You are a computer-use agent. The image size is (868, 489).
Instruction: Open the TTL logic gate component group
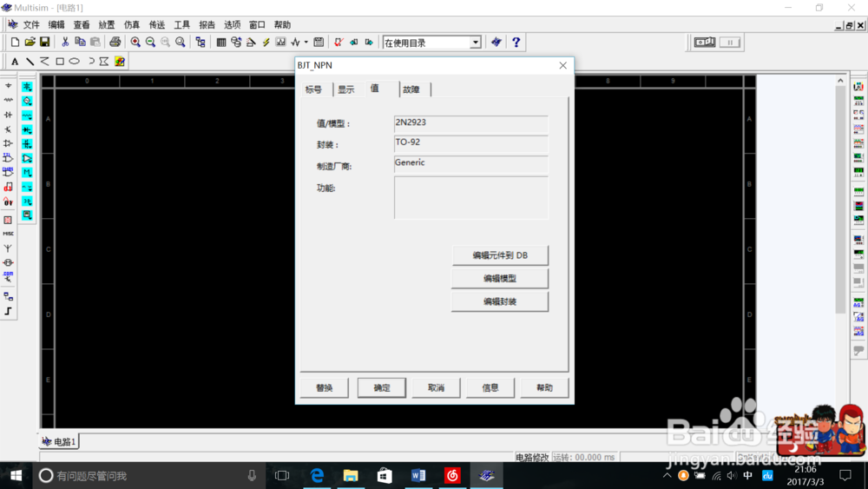pos(9,158)
